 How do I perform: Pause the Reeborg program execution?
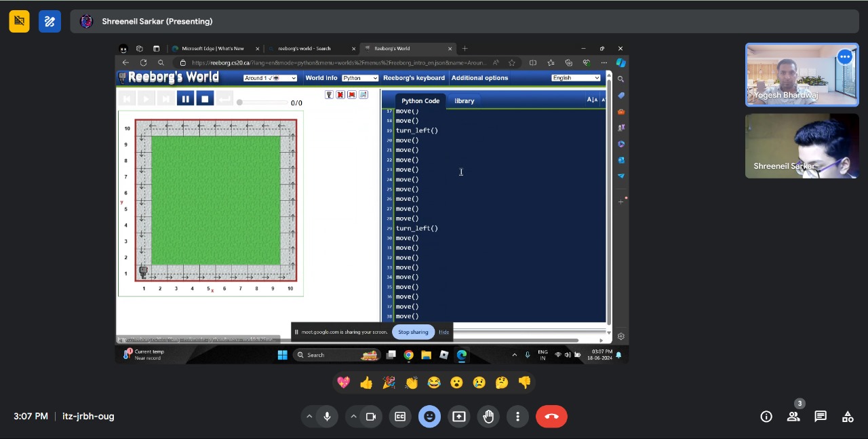point(185,99)
